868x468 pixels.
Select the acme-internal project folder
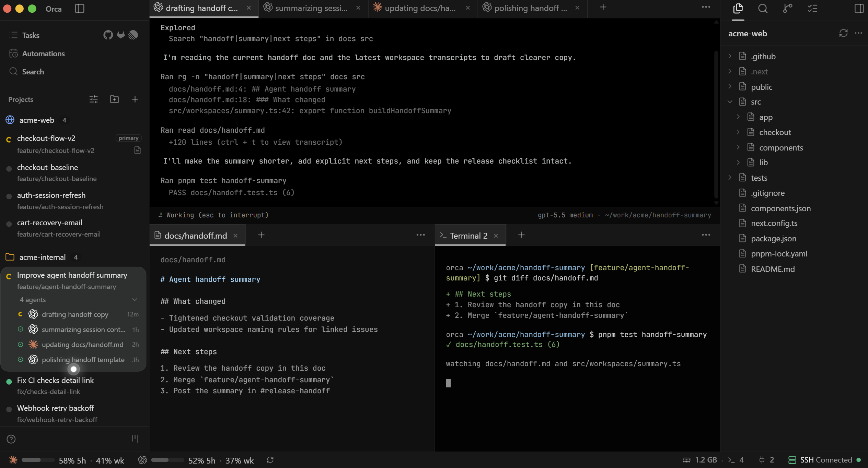[x=42, y=257]
